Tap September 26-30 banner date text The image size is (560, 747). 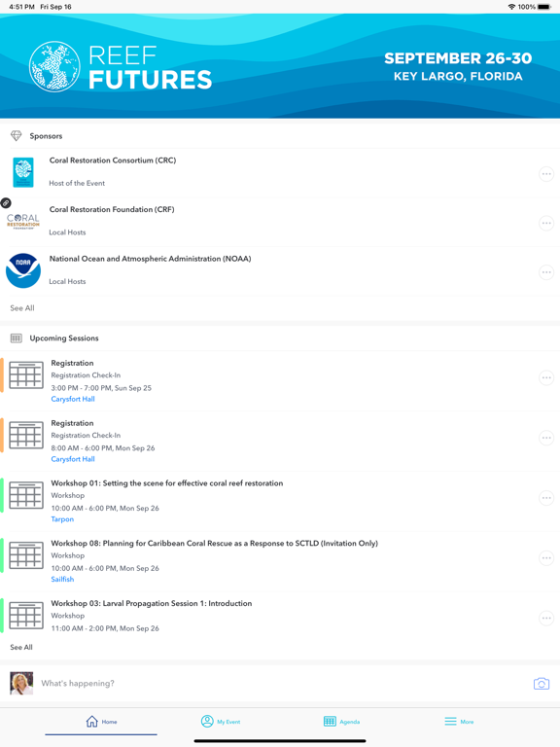coord(458,58)
